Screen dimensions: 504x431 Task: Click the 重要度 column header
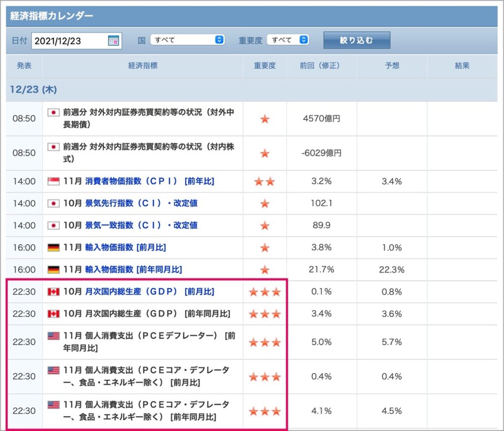point(264,65)
